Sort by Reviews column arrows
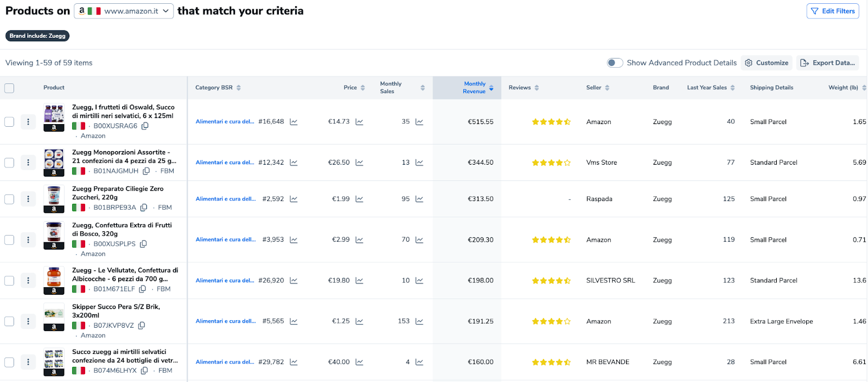 [537, 88]
